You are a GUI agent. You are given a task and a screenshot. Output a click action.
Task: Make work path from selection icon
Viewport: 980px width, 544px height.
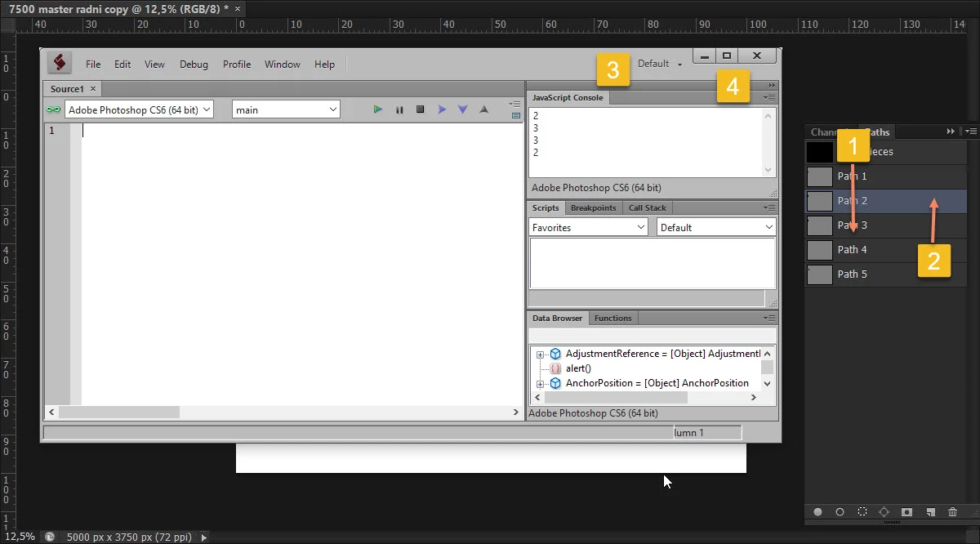[x=884, y=512]
